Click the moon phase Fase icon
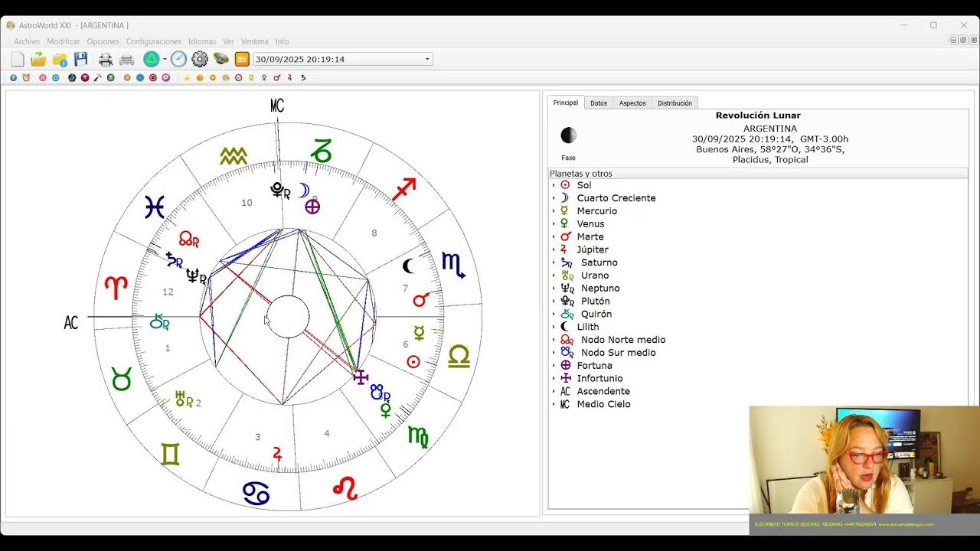 coord(568,135)
